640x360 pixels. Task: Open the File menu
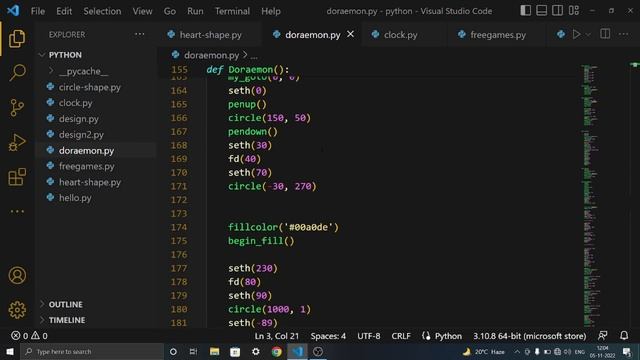[38, 11]
